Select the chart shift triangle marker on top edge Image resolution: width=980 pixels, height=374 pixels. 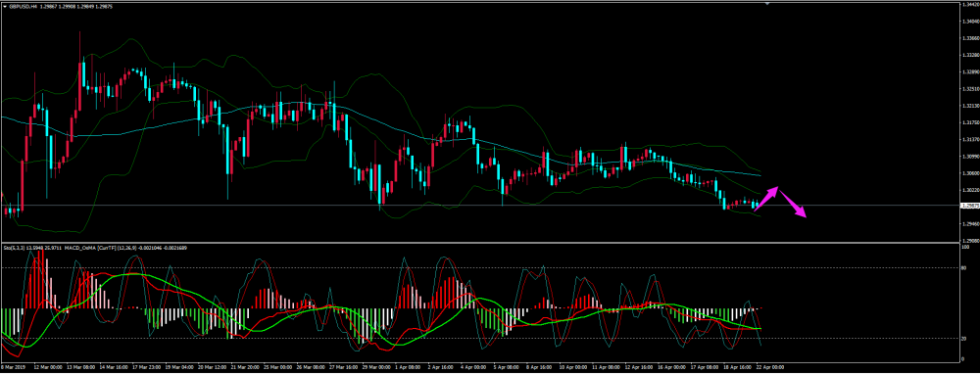coord(768,4)
